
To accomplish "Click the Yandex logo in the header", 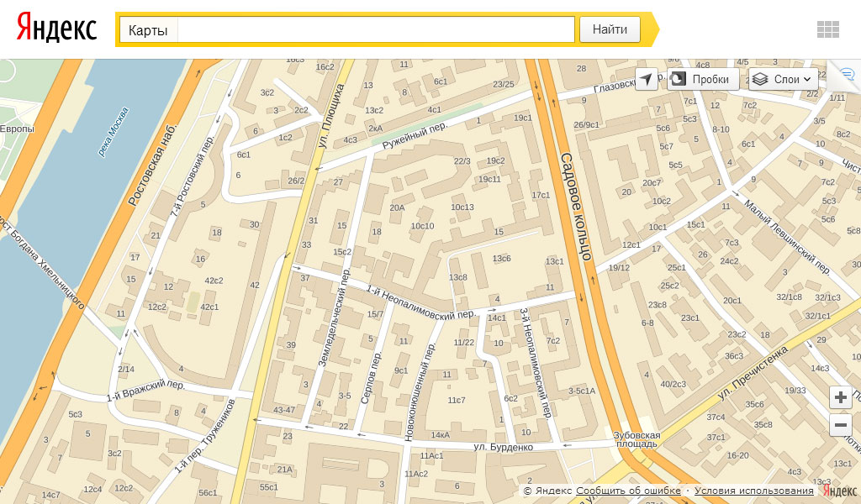I will [x=57, y=29].
